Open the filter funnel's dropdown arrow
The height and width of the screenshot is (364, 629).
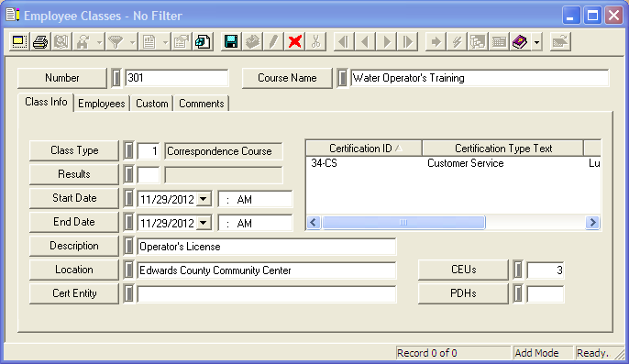(x=132, y=42)
